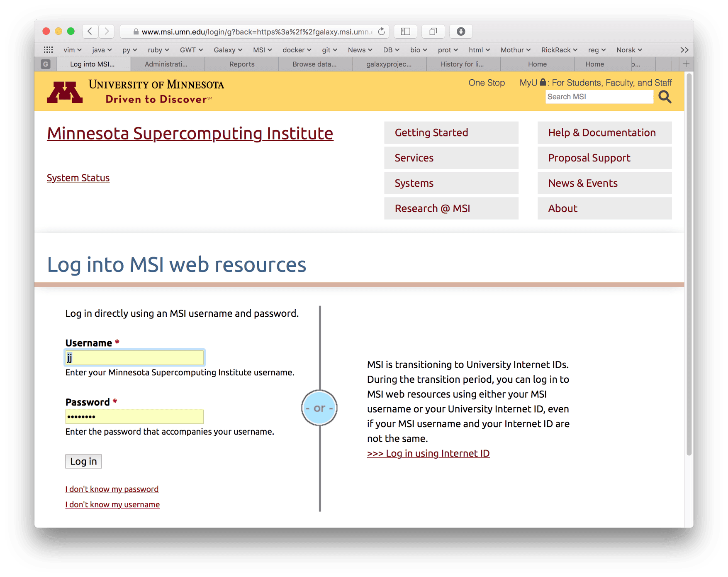
Task: Click the Safari back navigation arrow
Action: pos(90,32)
